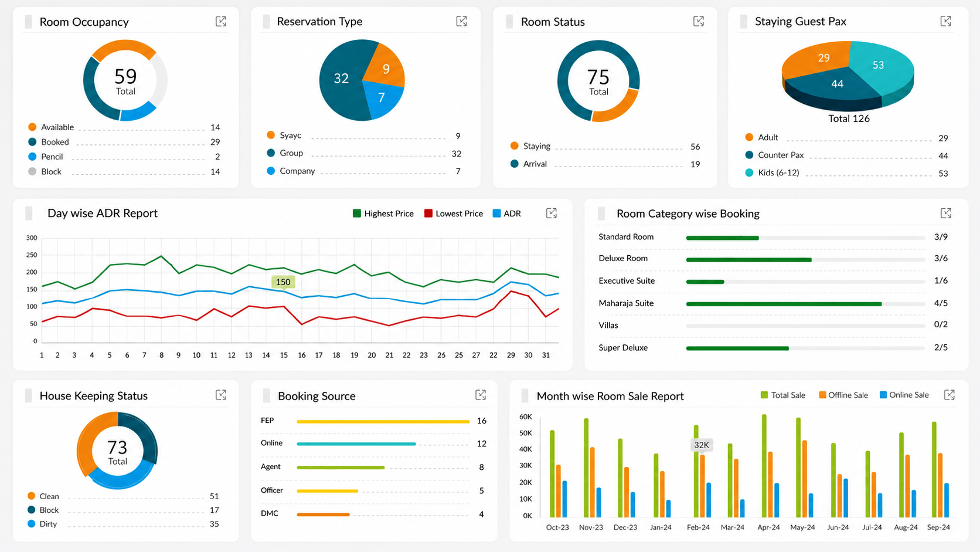
Task: Click the "Adult" label in Staying Guest Pax
Action: click(x=768, y=137)
